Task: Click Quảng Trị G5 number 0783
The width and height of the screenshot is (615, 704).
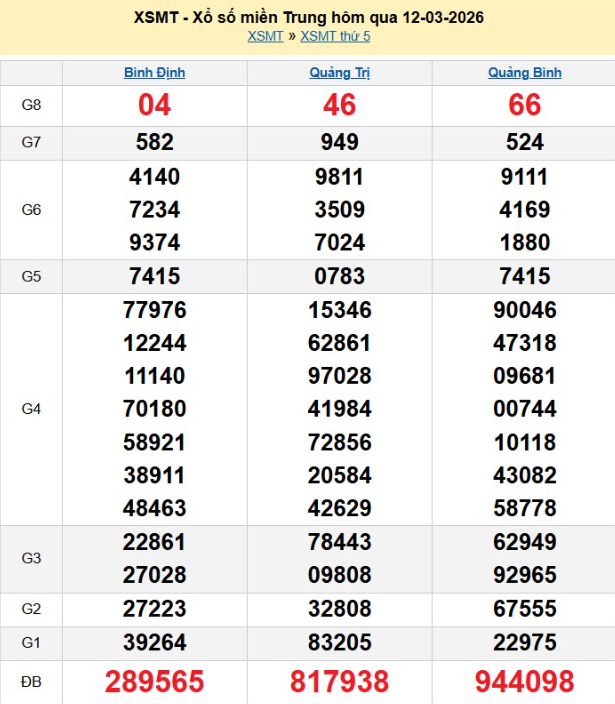Action: tap(340, 276)
